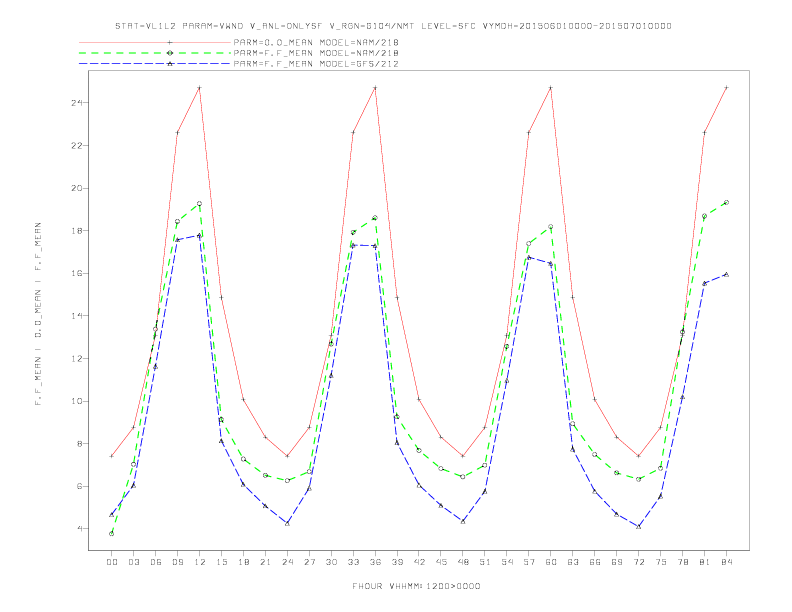Image resolution: width=792 pixels, height=612 pixels.
Task: Click x-axis tick label 00
Action: point(112,562)
